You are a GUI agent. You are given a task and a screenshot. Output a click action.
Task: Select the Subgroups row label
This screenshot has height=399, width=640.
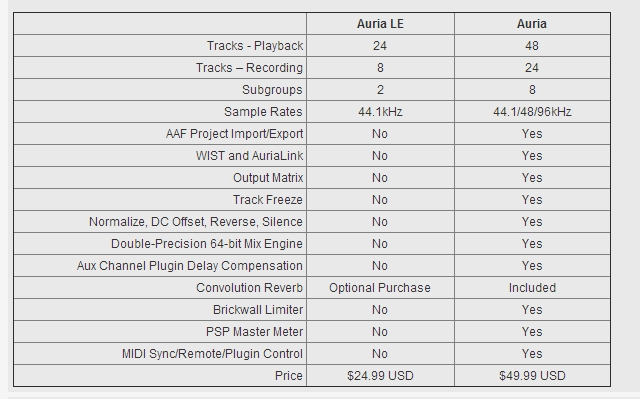(272, 90)
